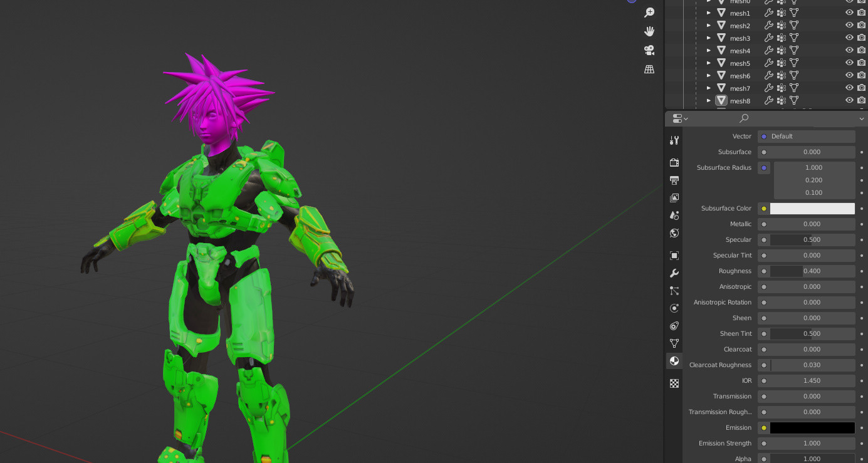Open the Render properties tab
The height and width of the screenshot is (463, 868).
point(674,162)
